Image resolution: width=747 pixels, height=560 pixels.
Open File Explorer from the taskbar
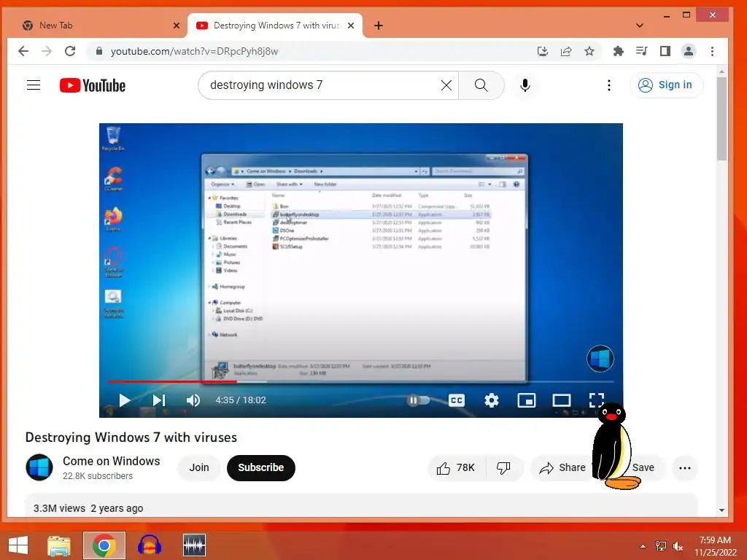click(59, 545)
